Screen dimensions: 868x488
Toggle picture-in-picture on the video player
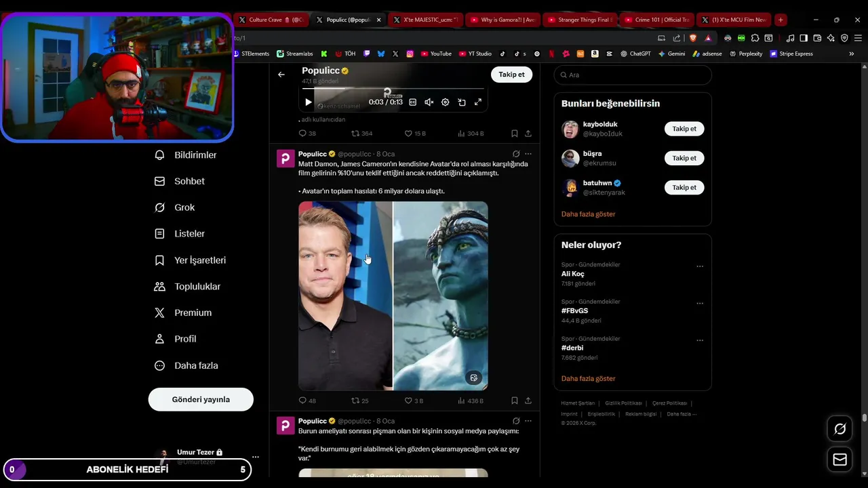point(462,102)
